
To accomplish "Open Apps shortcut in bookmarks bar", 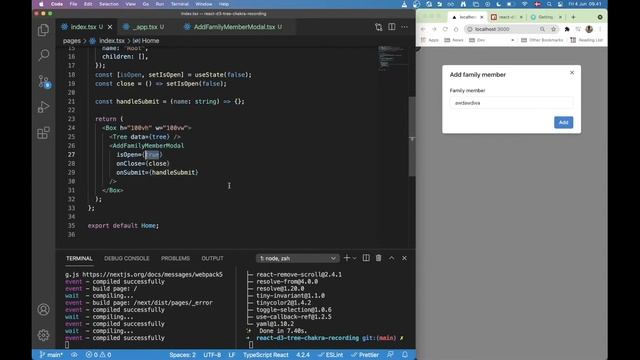I will [x=430, y=40].
